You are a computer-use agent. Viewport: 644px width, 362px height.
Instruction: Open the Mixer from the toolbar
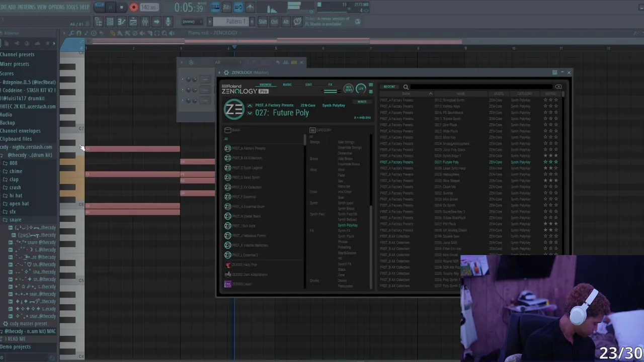(x=145, y=22)
